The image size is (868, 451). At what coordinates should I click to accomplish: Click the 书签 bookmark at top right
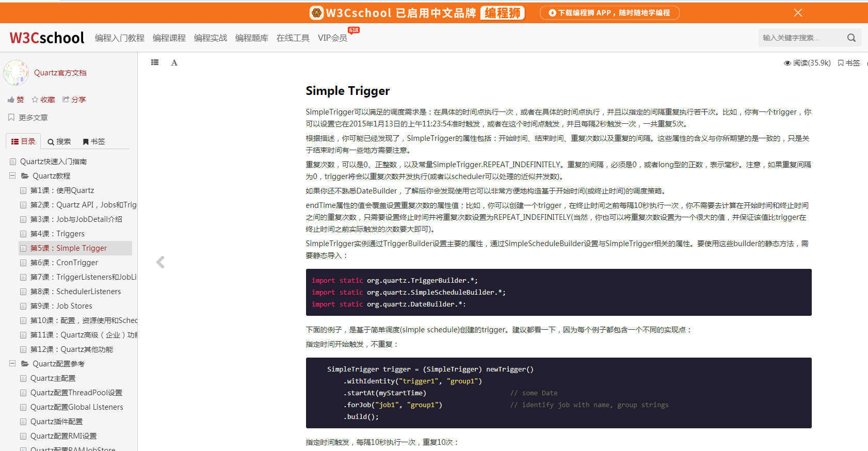(x=849, y=63)
